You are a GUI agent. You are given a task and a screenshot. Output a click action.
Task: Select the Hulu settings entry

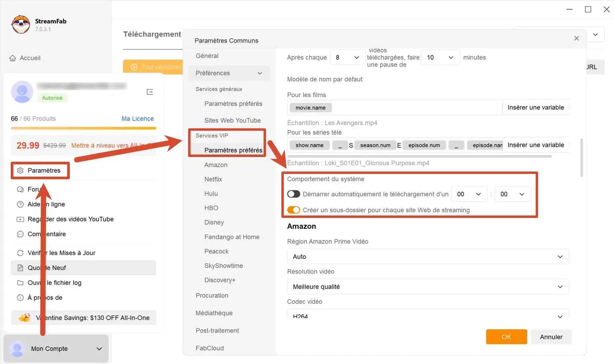tap(211, 194)
